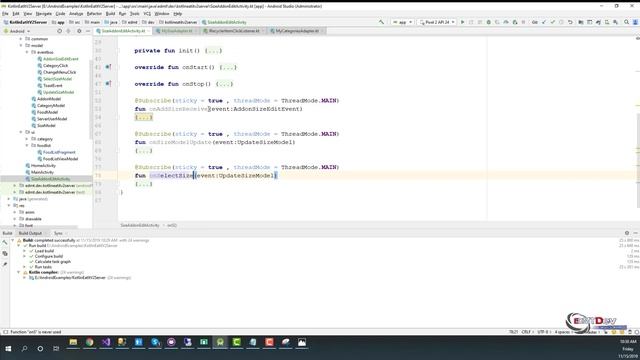Click the scroll-from-source target icon in project panel

(60, 31)
